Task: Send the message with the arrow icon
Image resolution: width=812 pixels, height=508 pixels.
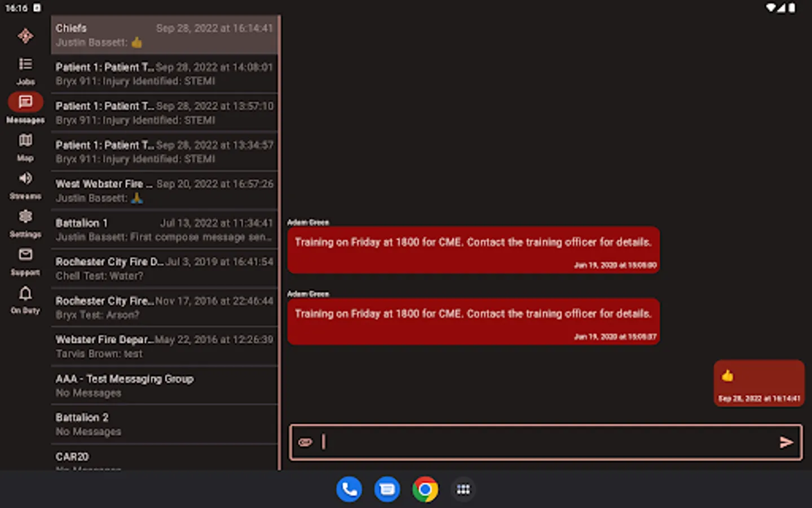Action: [787, 442]
